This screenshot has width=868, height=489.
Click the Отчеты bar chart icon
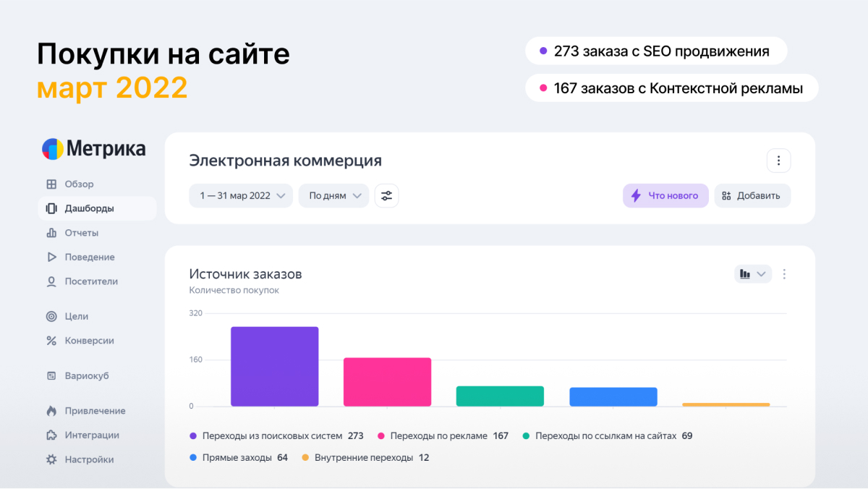[51, 233]
